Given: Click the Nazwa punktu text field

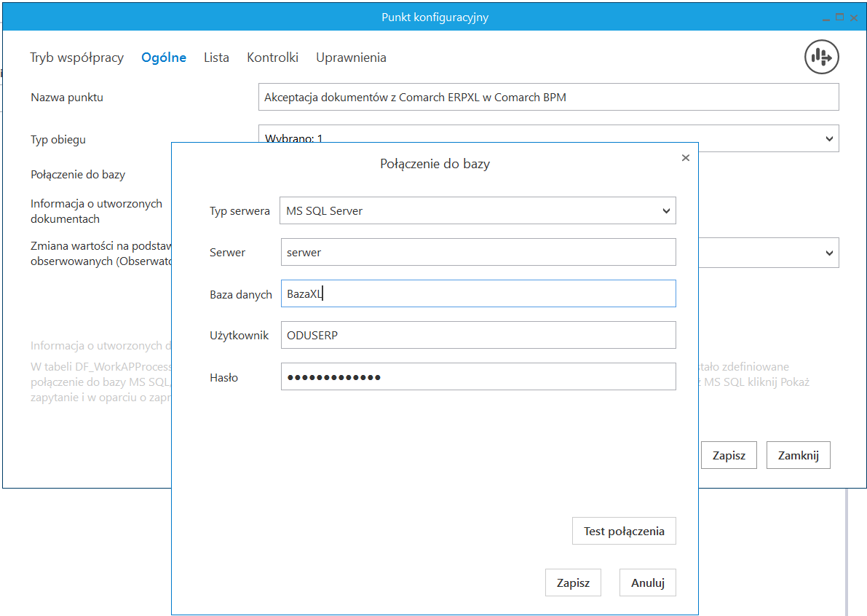Looking at the screenshot, I should pyautogui.click(x=548, y=97).
